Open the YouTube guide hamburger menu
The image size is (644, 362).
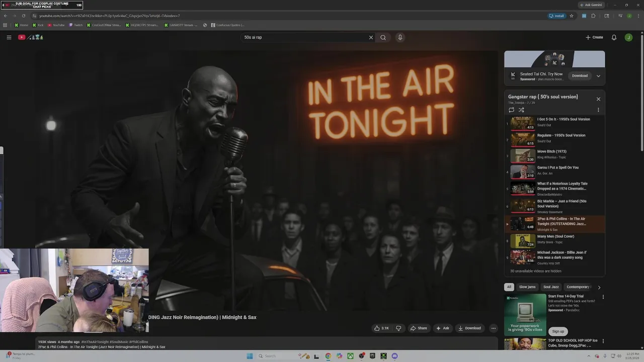(x=9, y=37)
